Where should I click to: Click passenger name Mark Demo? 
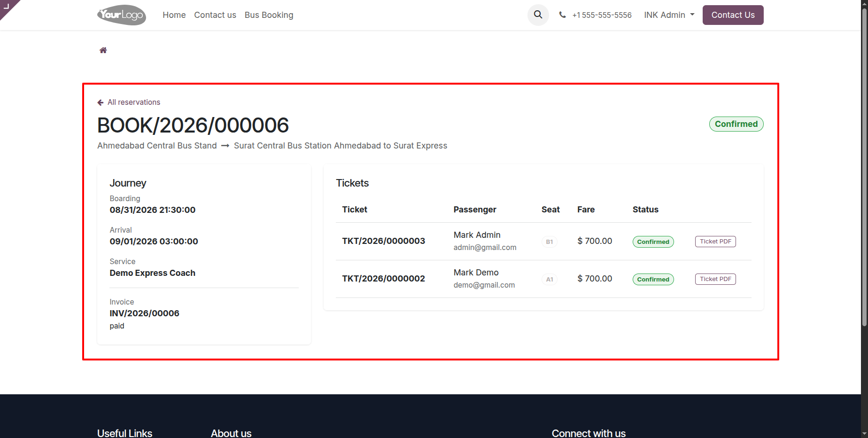click(x=476, y=273)
